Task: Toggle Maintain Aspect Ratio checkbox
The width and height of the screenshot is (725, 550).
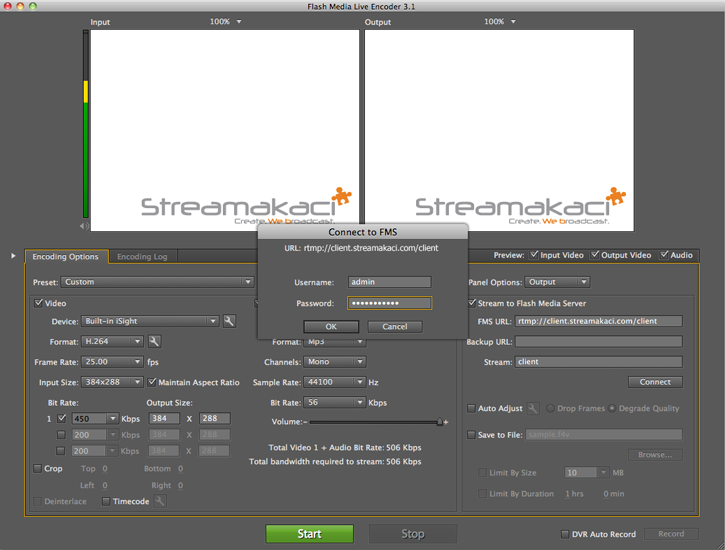Action: pos(152,382)
